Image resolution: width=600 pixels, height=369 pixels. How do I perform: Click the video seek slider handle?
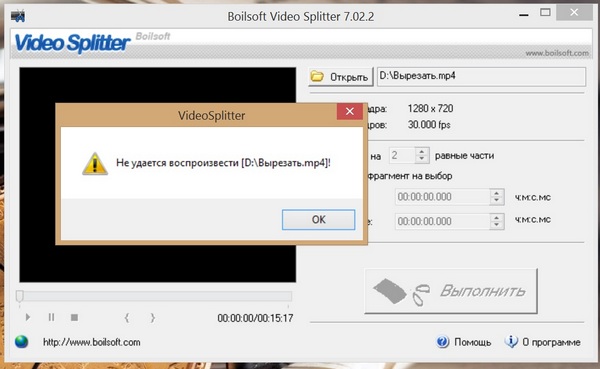click(x=20, y=296)
